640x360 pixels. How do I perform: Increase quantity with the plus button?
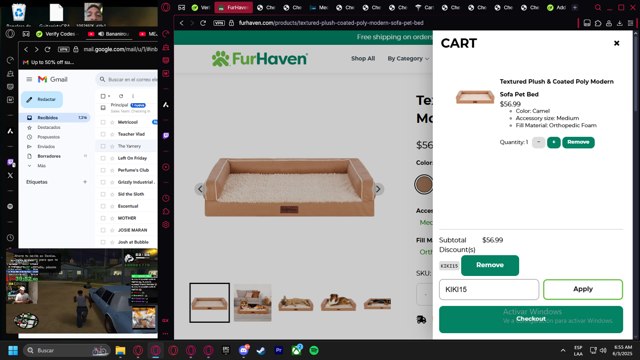pyautogui.click(x=553, y=142)
